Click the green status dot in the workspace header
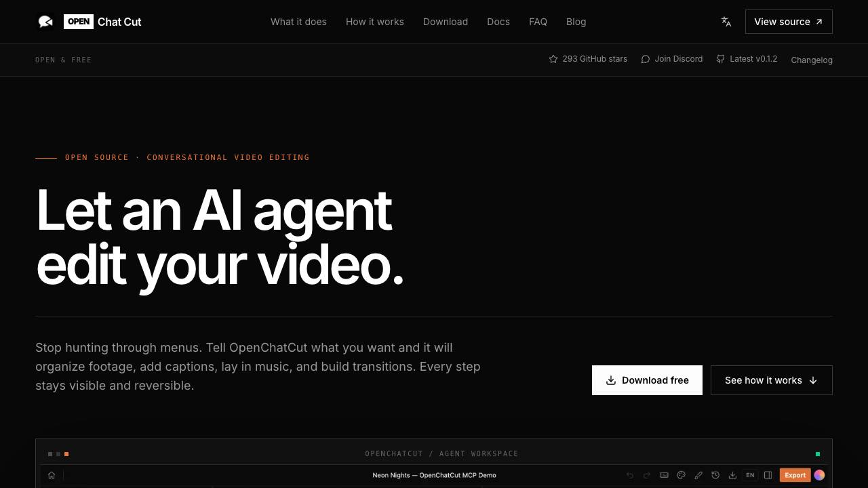This screenshot has height=488, width=868. [818, 454]
